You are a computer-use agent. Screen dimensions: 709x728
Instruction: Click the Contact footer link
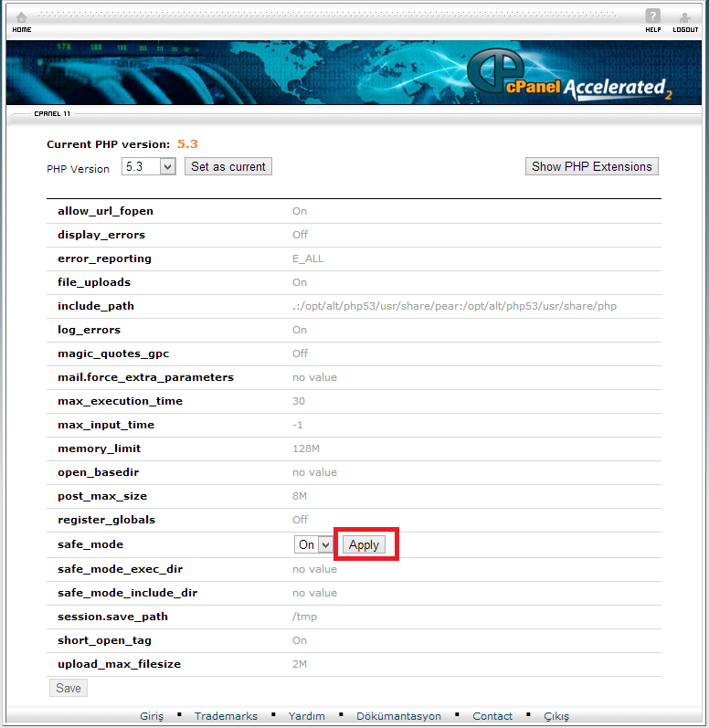point(492,716)
